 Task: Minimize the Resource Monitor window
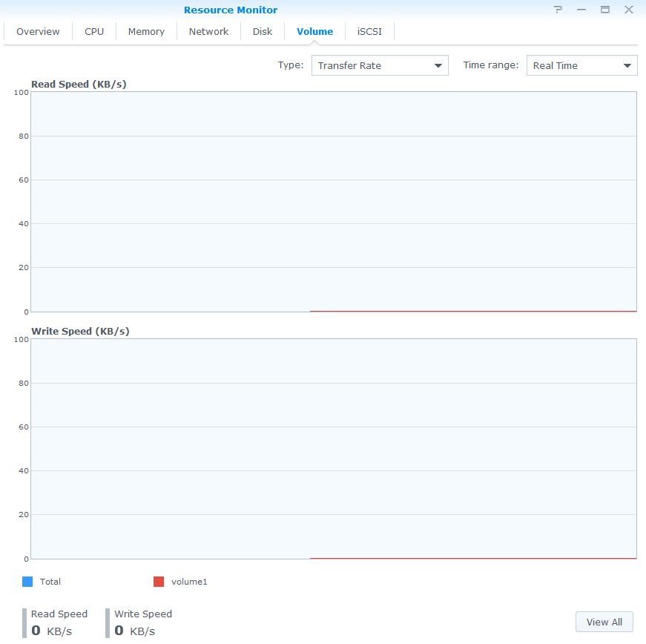tap(581, 10)
